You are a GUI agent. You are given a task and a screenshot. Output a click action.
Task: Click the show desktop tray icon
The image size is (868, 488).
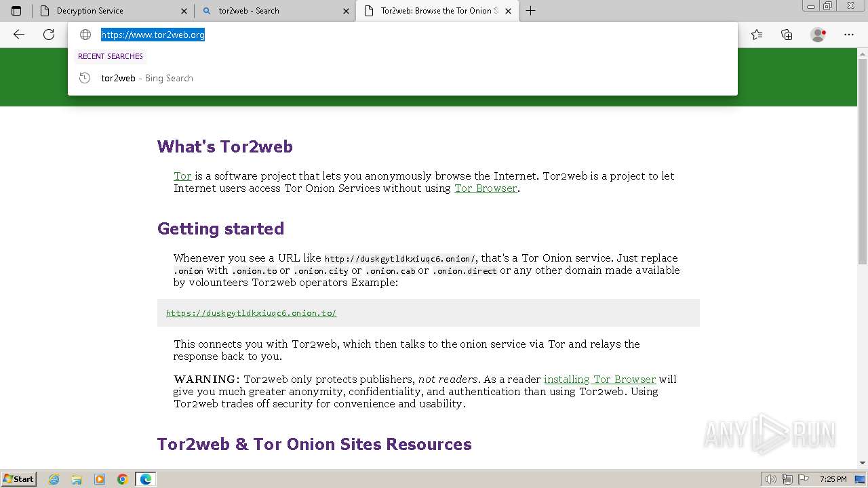coord(860,479)
